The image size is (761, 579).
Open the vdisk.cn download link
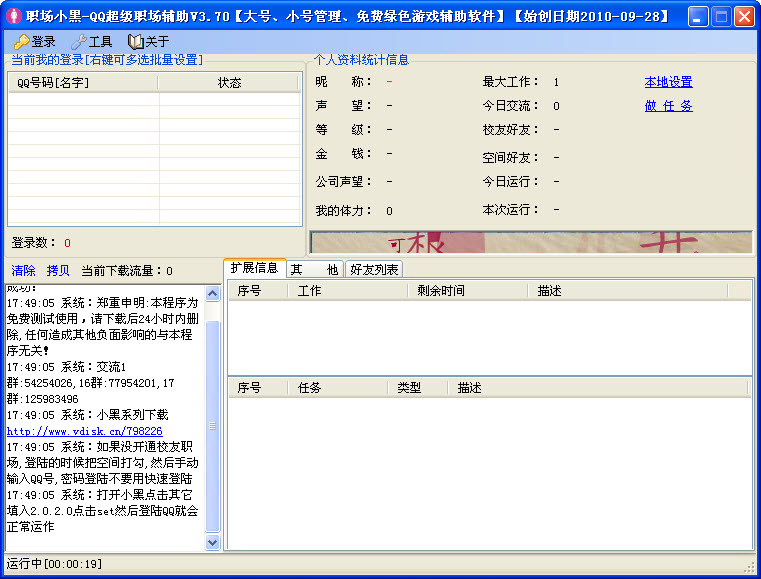pyautogui.click(x=84, y=431)
